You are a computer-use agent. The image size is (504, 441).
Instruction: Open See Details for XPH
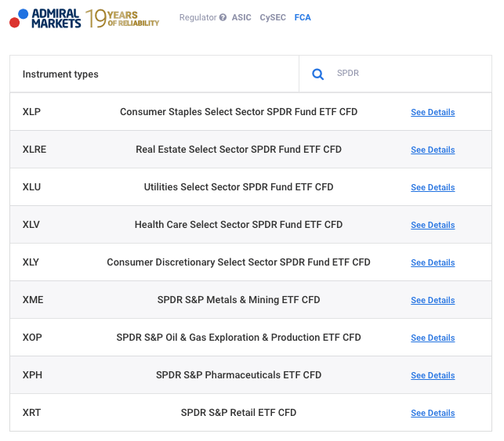coord(433,375)
